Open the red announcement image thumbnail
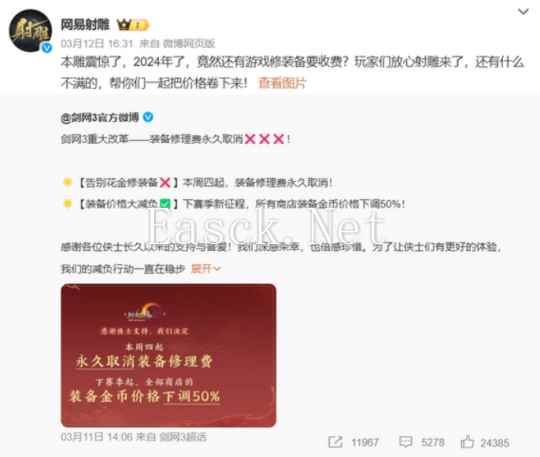Screen dimensions: 540x457 click(168, 355)
